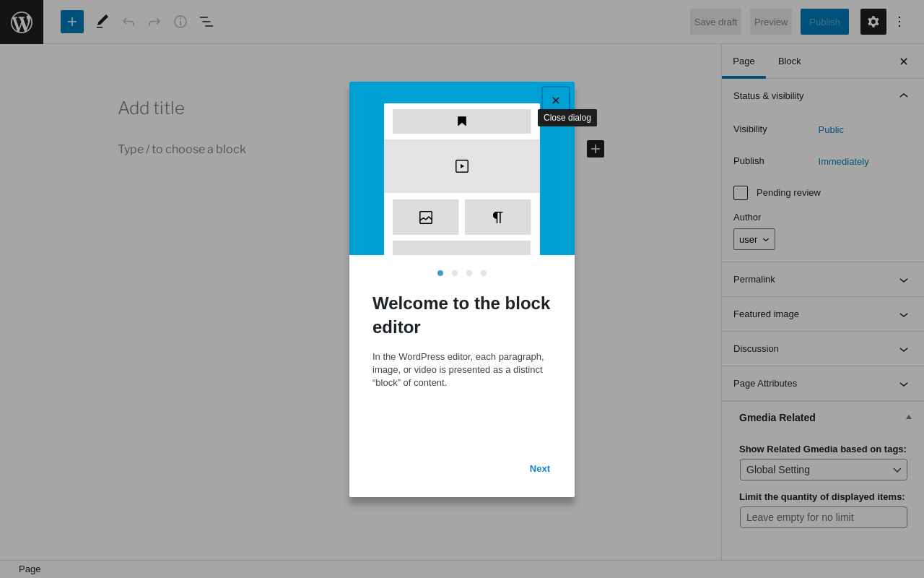This screenshot has width=924, height=578.
Task: Click the Welcome to the block editor heading
Action: 461,315
